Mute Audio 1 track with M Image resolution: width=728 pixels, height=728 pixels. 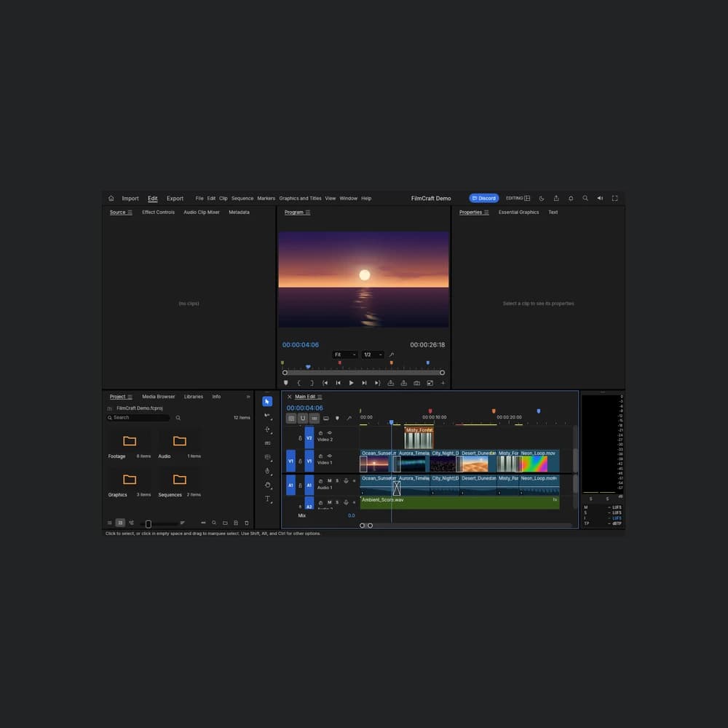[330, 481]
